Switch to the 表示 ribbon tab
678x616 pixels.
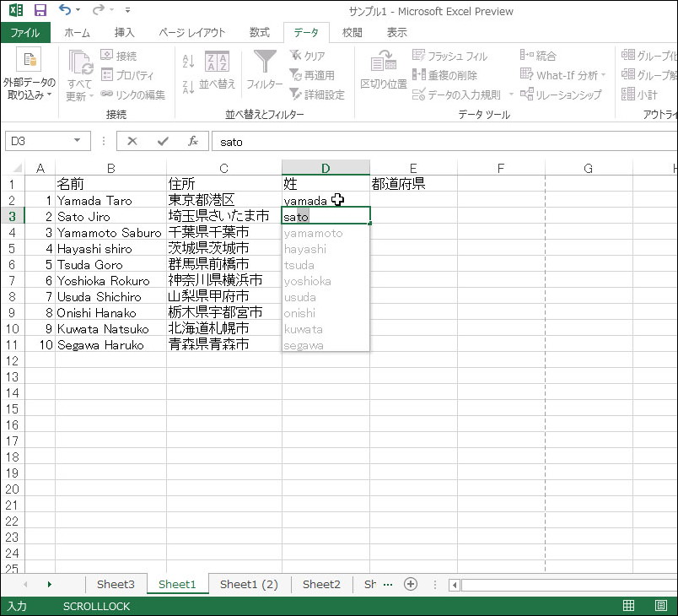point(396,32)
